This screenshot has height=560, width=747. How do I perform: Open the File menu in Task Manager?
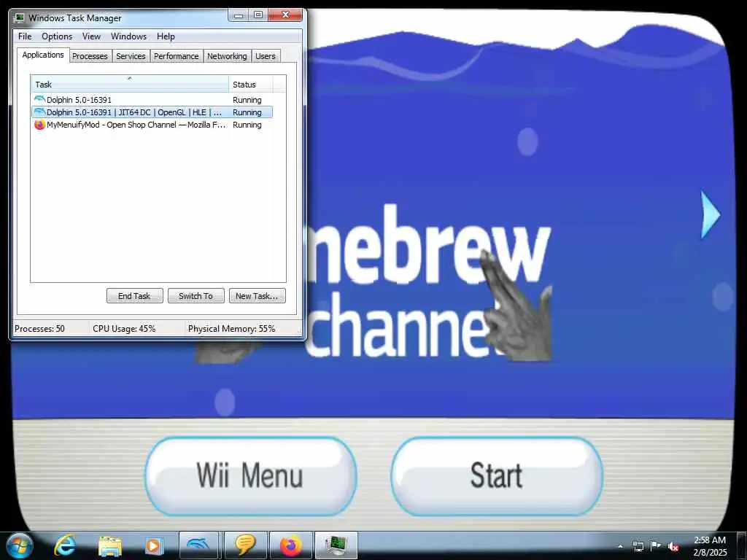click(25, 36)
